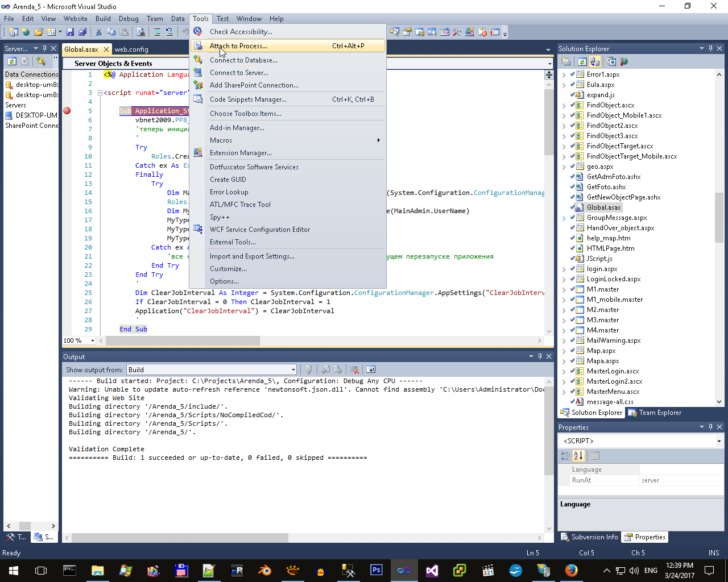Click the Uncomment selected lines icon
The image size is (728, 582).
[169, 32]
